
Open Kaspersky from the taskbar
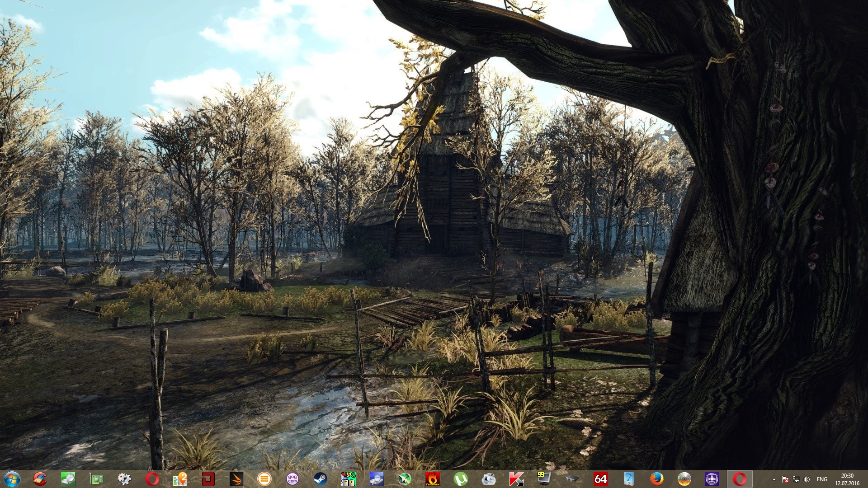point(517,479)
